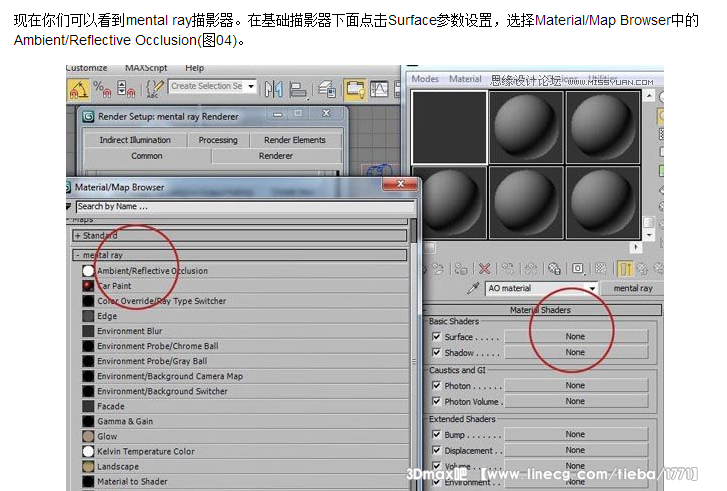
Task: Open the Create Selection Set dropdown
Action: click(x=251, y=86)
